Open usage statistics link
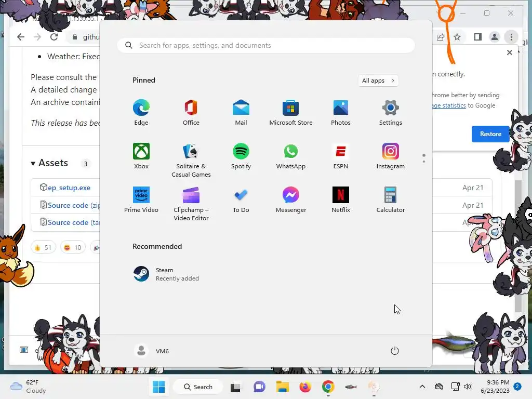Screen dimensions: 532x399 (x=449, y=105)
